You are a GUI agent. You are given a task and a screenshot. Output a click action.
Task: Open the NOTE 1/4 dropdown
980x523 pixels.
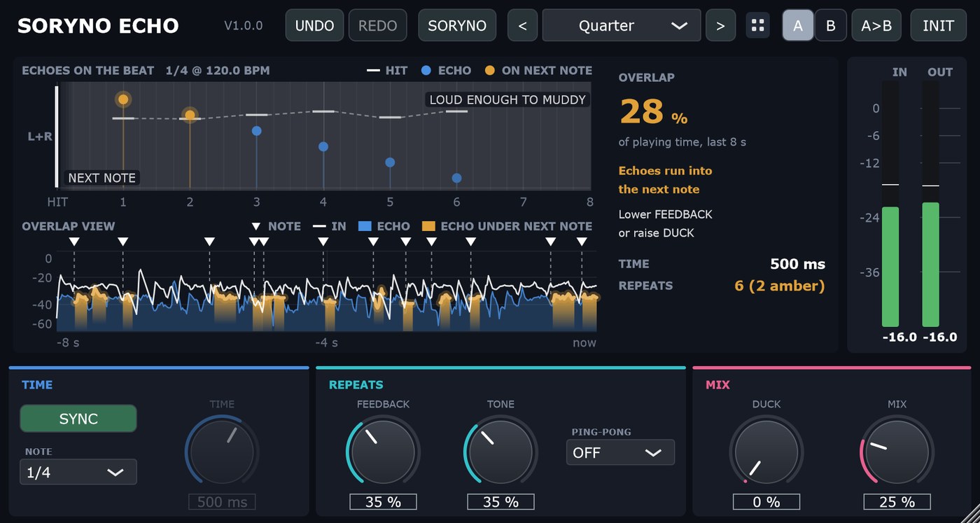tap(78, 472)
